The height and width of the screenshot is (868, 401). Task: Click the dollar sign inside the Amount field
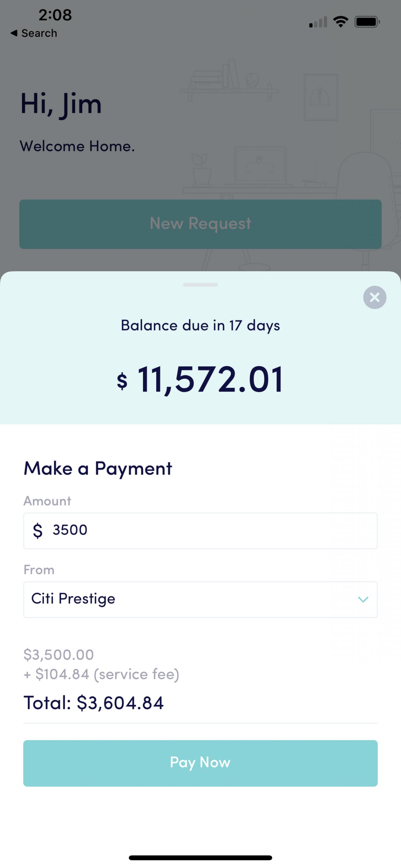[38, 530]
